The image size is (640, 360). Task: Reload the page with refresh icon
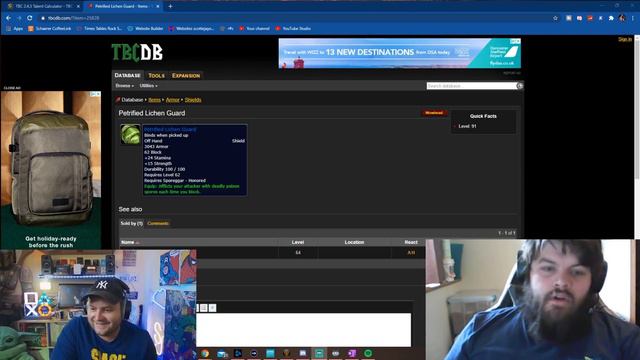29,18
